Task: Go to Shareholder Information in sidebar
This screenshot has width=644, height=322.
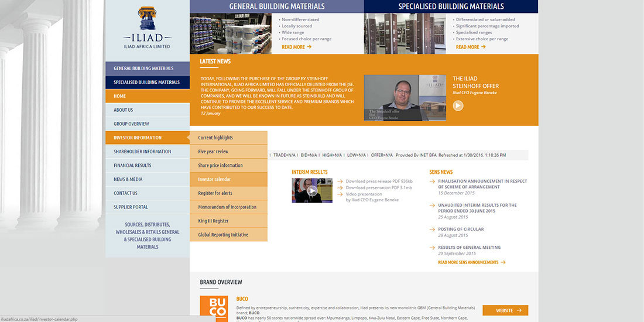Action: [142, 152]
